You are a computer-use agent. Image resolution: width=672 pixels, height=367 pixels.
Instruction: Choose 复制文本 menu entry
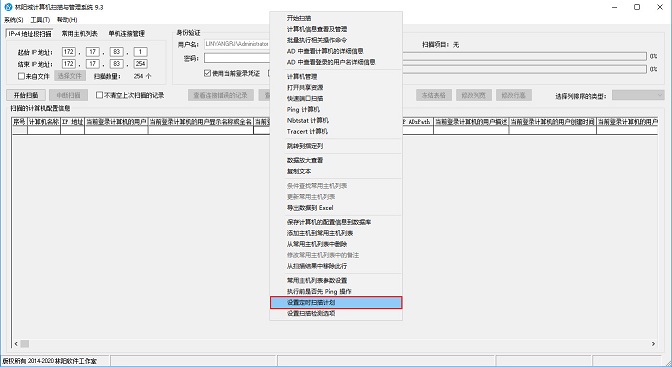click(336, 171)
